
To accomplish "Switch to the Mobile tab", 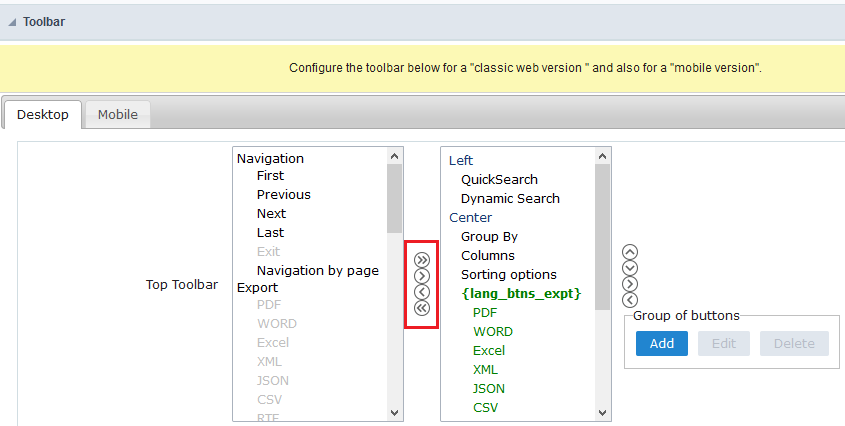I will 117,114.
